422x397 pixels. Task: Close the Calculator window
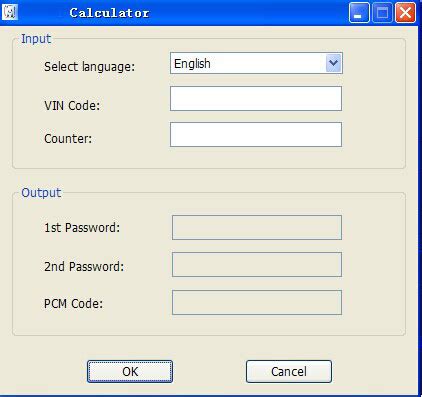405,13
